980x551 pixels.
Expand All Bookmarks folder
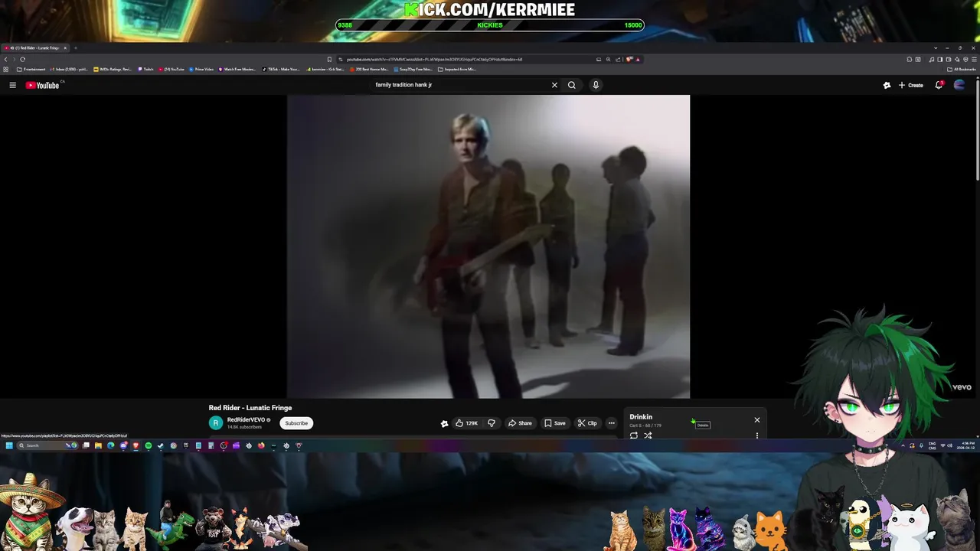coord(962,69)
